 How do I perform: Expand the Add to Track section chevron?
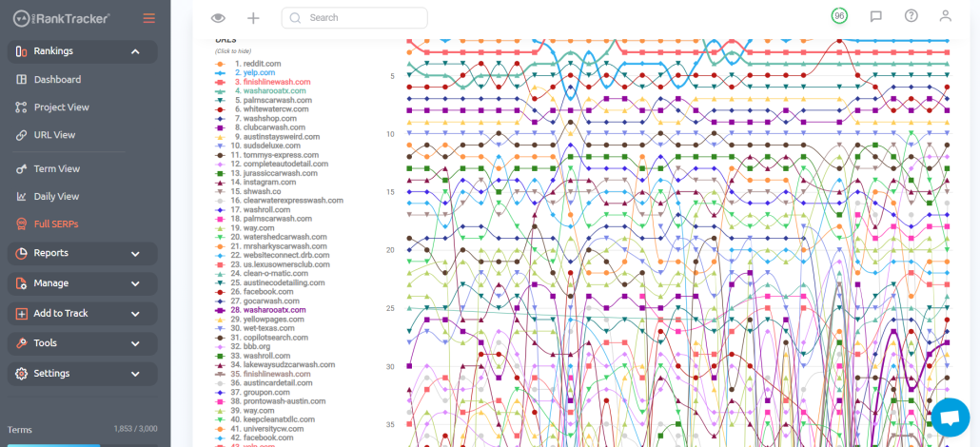click(x=135, y=313)
